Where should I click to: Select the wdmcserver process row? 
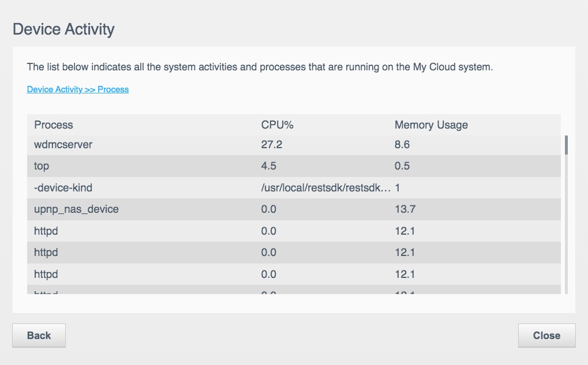(x=63, y=145)
